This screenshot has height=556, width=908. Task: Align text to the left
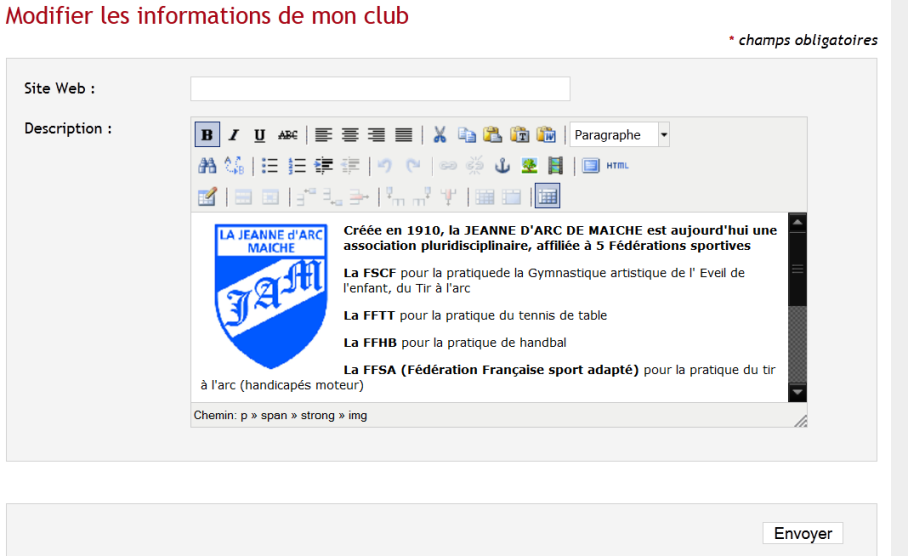click(323, 135)
